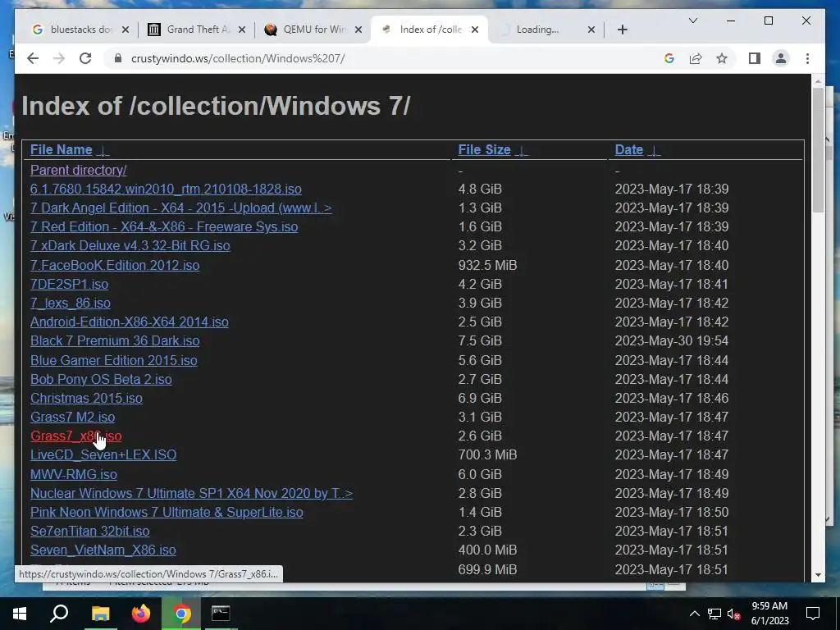Sort by Date column header
Image resolution: width=840 pixels, height=630 pixels.
(x=629, y=149)
